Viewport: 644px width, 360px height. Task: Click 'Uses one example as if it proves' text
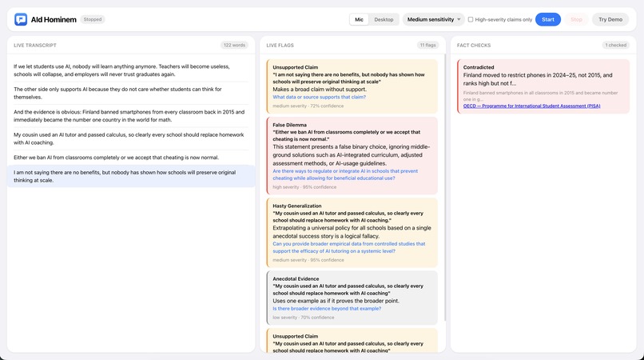coord(336,301)
